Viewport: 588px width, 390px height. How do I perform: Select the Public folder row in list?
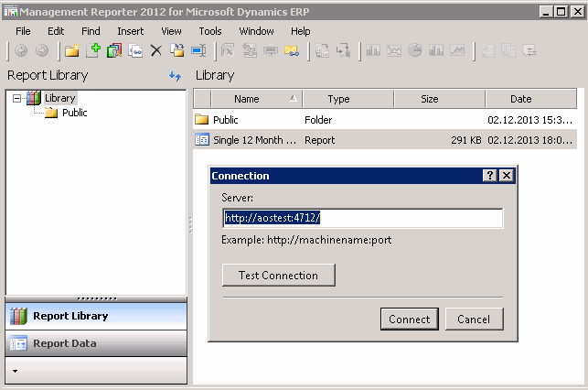click(x=385, y=120)
